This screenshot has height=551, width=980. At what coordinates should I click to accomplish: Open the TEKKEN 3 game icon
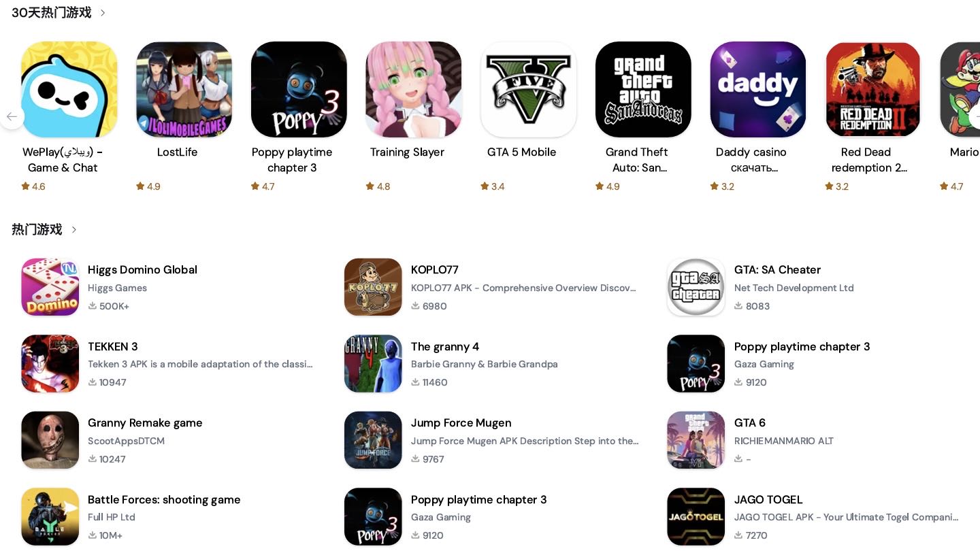point(50,363)
